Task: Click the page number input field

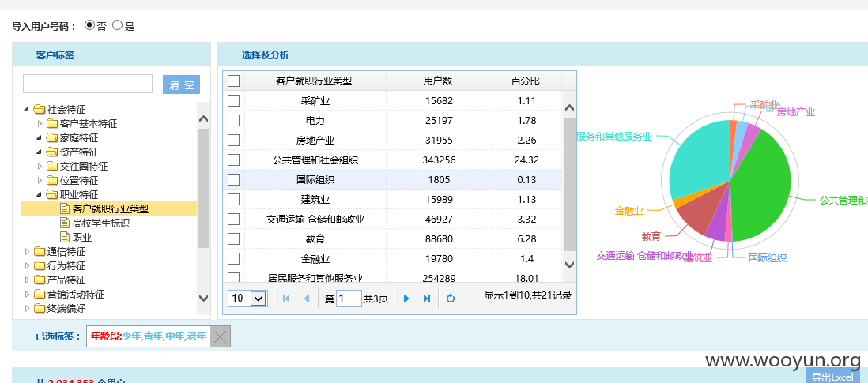Action: click(x=349, y=299)
